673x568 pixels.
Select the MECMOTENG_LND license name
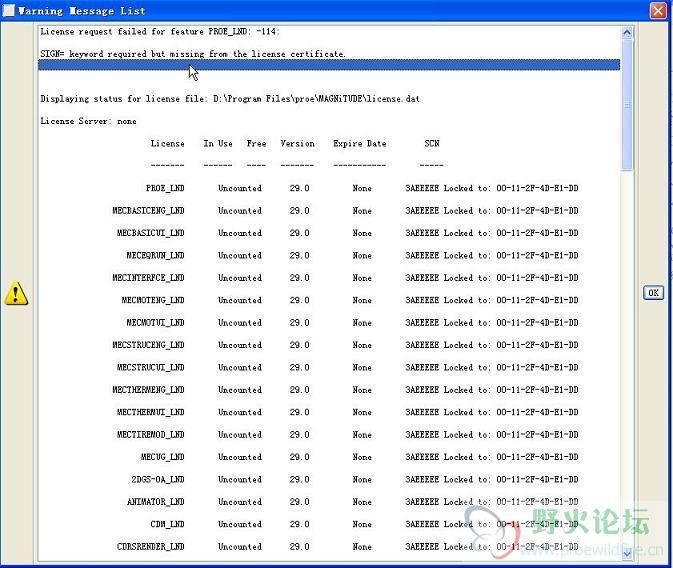[153, 300]
